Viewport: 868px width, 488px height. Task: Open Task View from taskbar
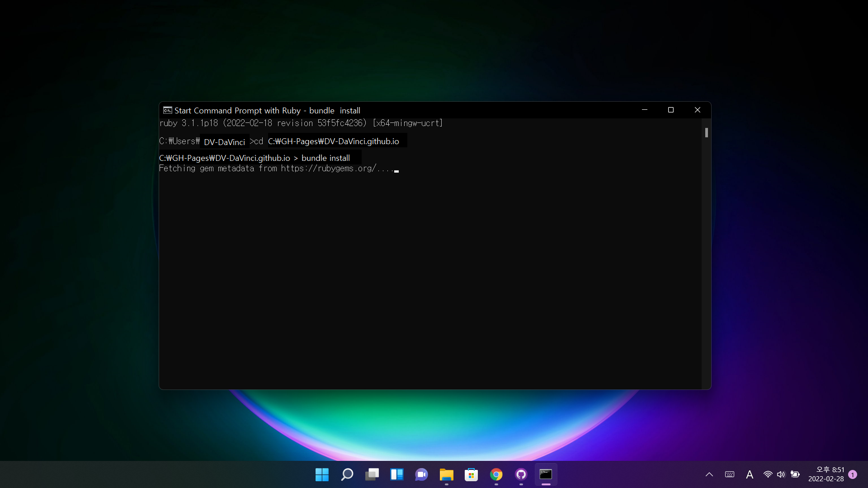click(x=372, y=474)
